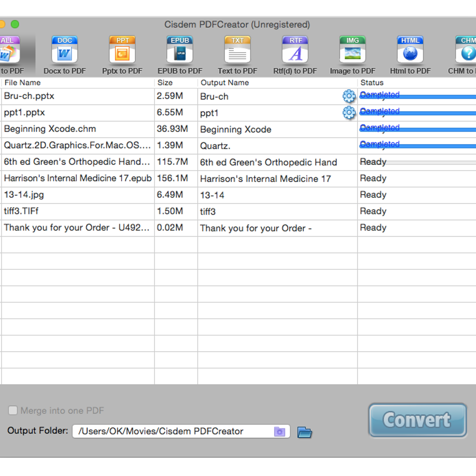The width and height of the screenshot is (476, 476).
Task: Click the purple folder icon in path field
Action: (280, 431)
